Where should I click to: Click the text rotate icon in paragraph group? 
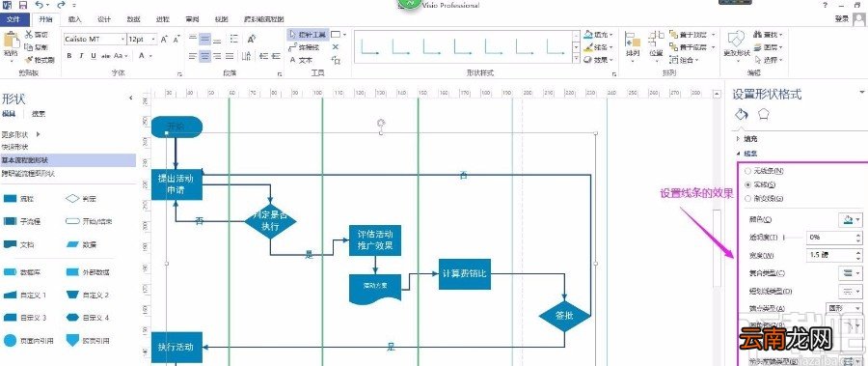252,39
